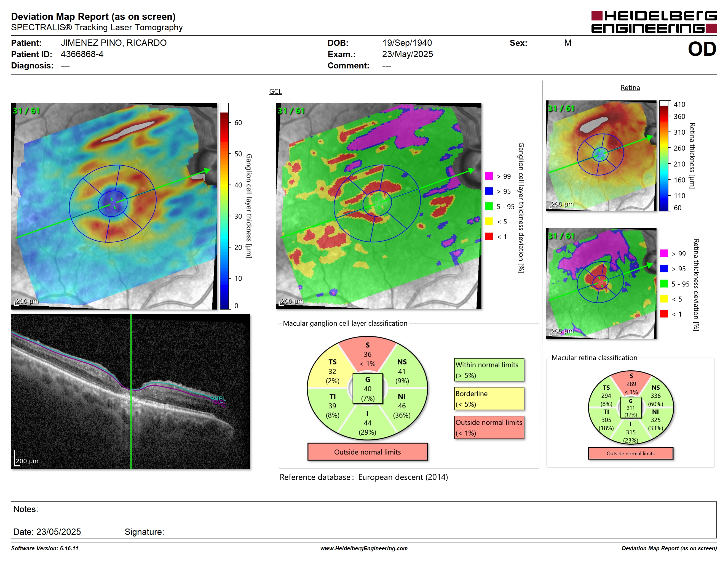Click Reference database European descent (2014) text

[x=364, y=477]
